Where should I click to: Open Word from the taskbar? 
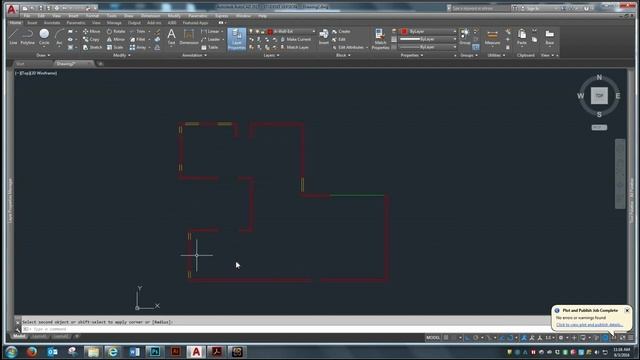coord(134,351)
